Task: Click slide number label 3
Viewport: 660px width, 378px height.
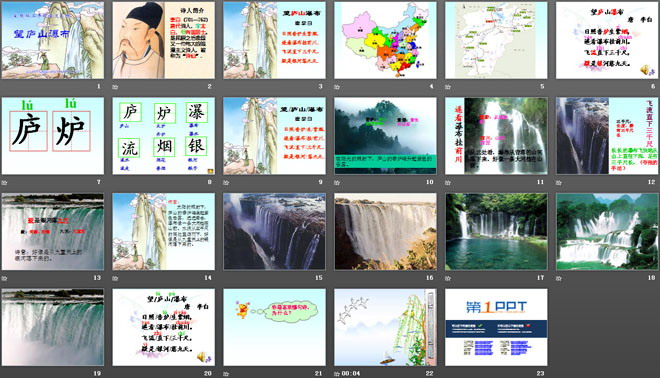Action: tap(320, 86)
